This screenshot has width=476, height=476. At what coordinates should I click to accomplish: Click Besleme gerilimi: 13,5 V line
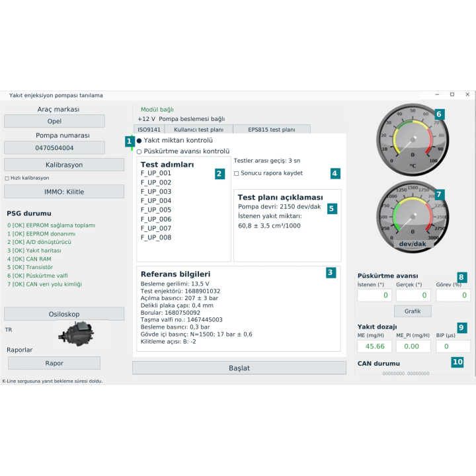tap(175, 284)
